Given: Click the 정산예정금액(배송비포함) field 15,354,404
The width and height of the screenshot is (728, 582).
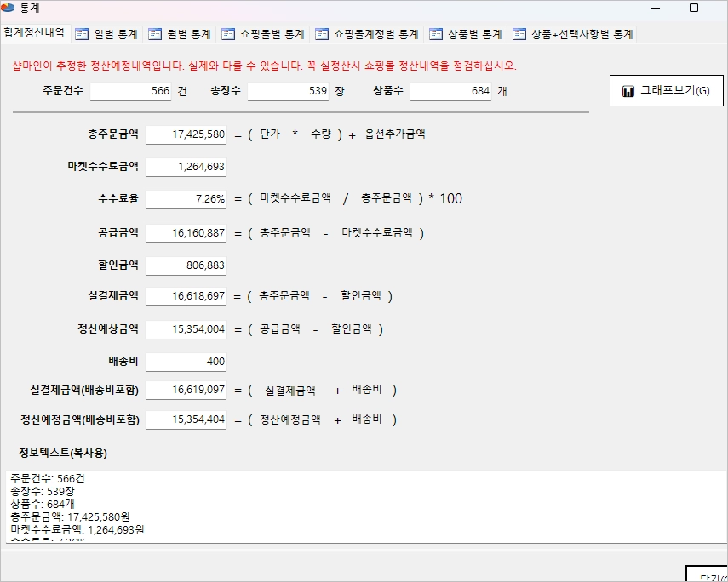Looking at the screenshot, I should point(186,419).
